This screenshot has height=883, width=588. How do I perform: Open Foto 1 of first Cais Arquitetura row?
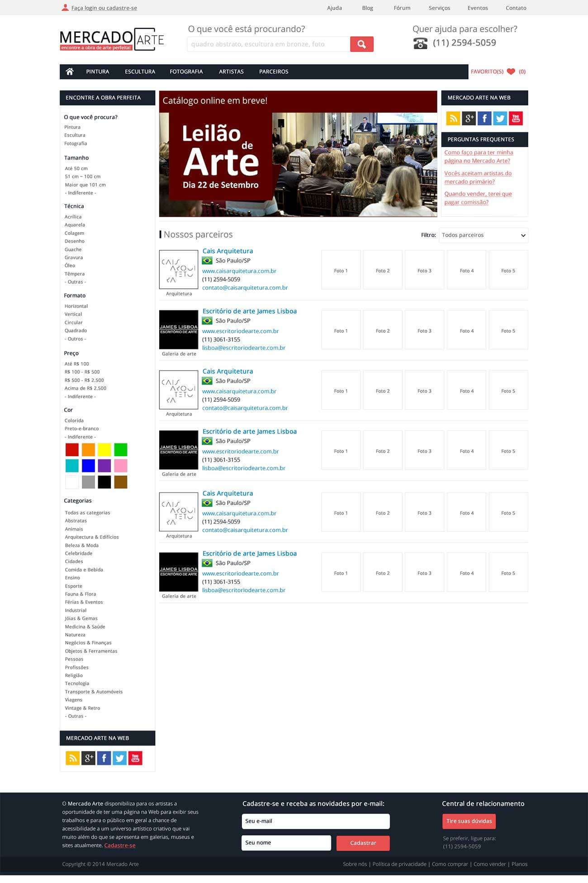pos(341,270)
